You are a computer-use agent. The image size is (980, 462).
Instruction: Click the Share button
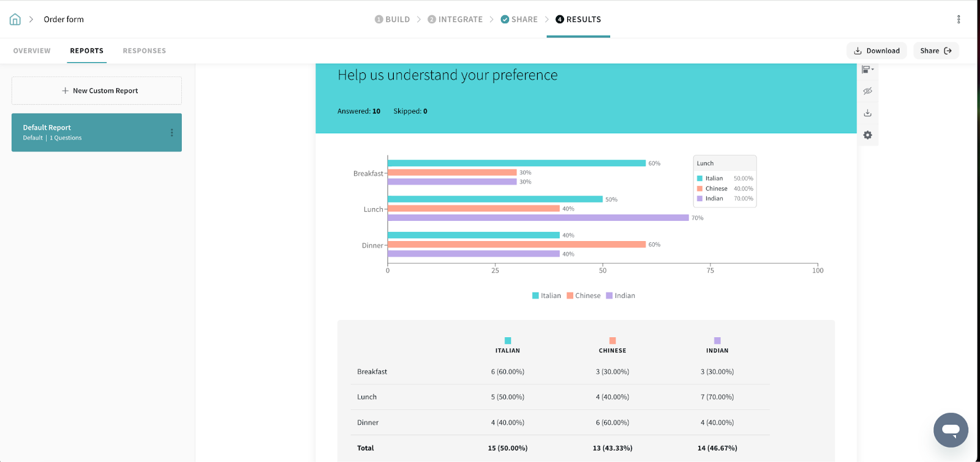935,51
